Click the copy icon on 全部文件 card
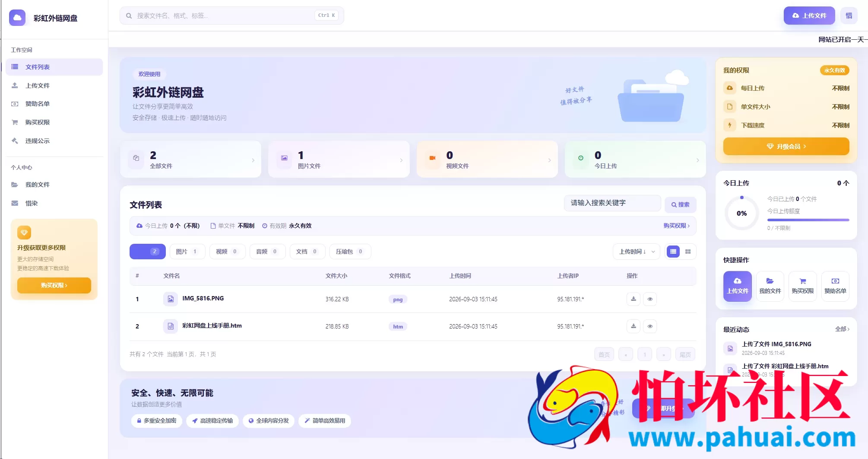The image size is (868, 459). tap(136, 158)
